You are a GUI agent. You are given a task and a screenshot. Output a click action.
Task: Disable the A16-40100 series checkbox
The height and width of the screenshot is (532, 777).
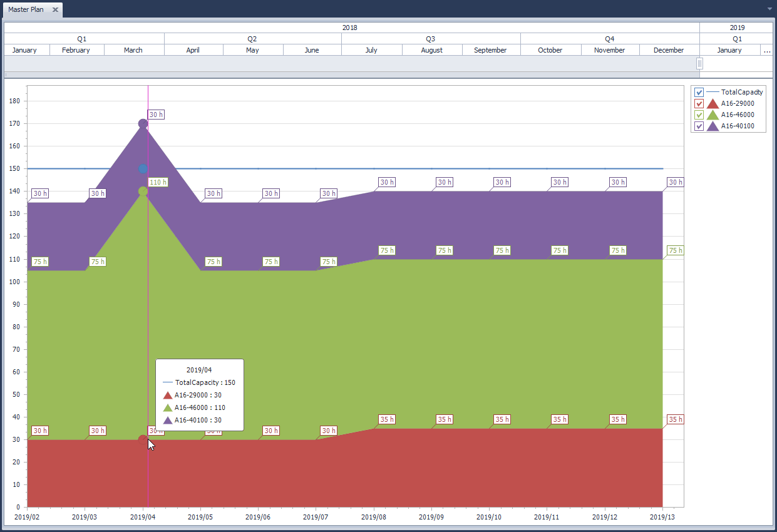pos(699,126)
